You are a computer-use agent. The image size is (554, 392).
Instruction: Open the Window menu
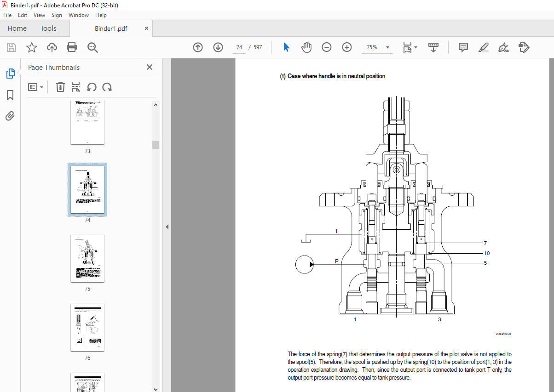(79, 15)
